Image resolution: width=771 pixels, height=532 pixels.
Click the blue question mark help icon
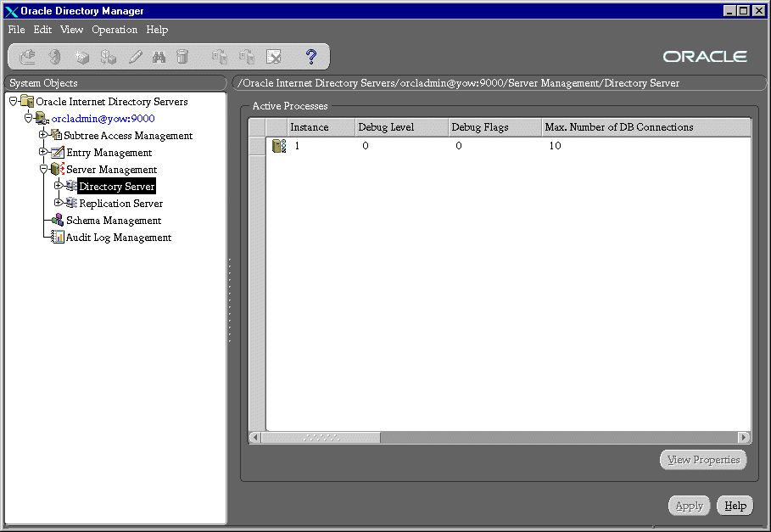click(x=311, y=57)
